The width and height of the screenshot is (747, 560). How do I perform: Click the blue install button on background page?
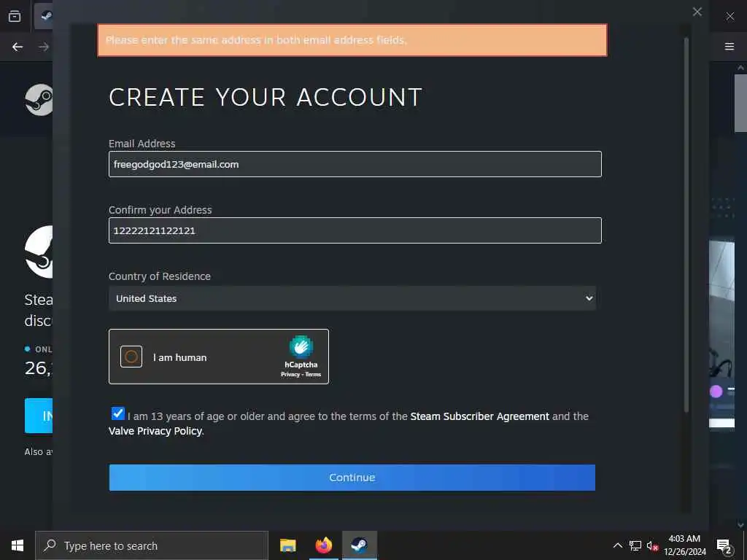point(39,416)
